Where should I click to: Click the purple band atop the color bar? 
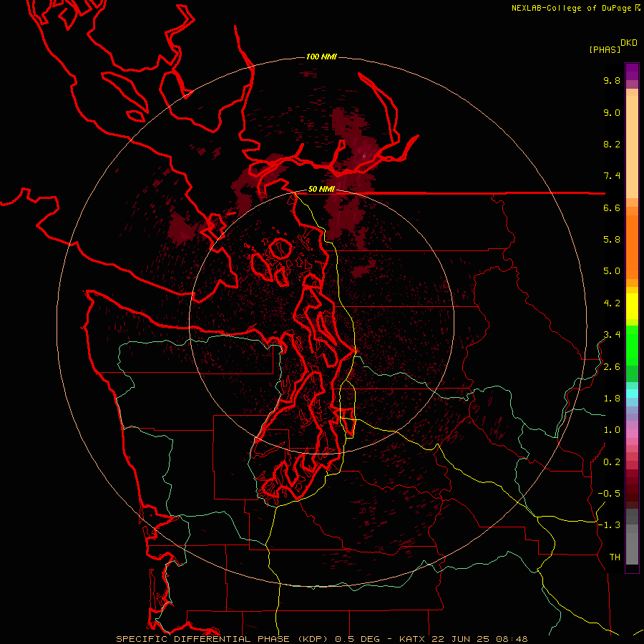click(x=632, y=72)
